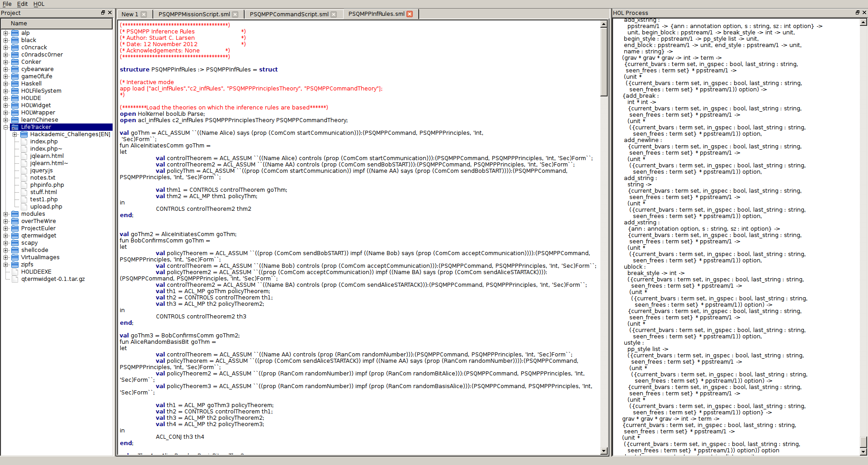Float the Project panel
Image resolution: width=868 pixels, height=465 pixels.
click(103, 13)
